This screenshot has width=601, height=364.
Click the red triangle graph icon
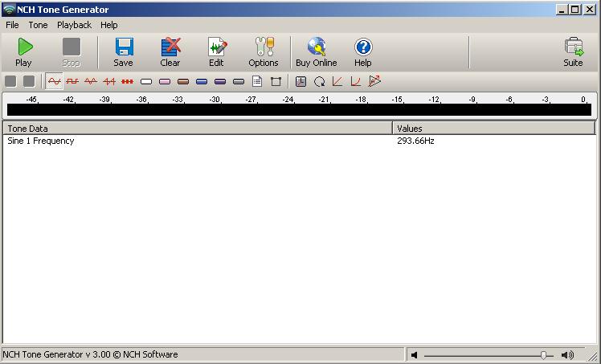click(374, 81)
